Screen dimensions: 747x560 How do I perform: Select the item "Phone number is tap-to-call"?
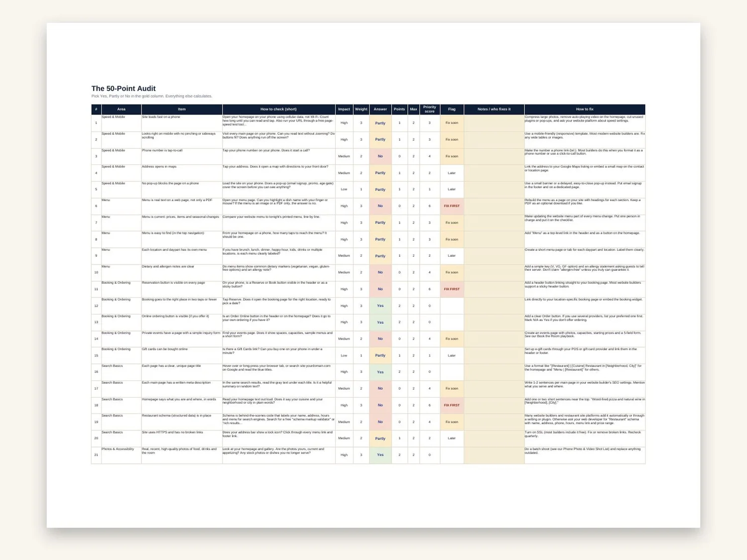pyautogui.click(x=162, y=150)
